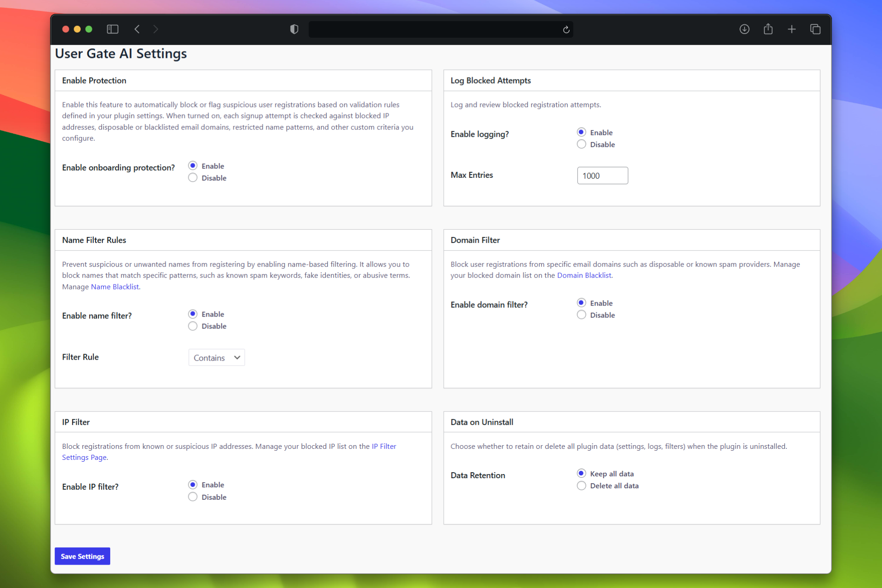The height and width of the screenshot is (588, 882).
Task: Click the Max Entries input field
Action: point(602,175)
